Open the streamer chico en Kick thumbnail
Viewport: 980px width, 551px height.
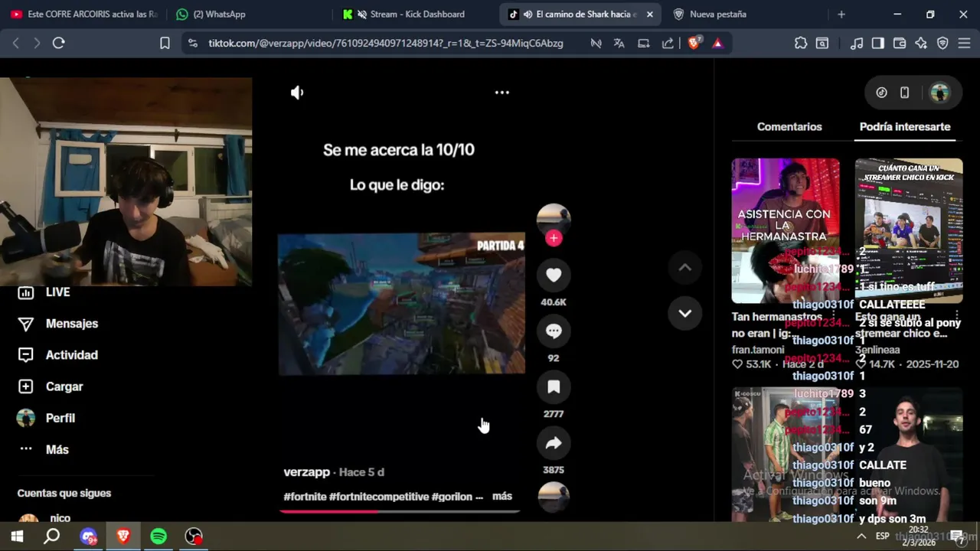pyautogui.click(x=909, y=230)
